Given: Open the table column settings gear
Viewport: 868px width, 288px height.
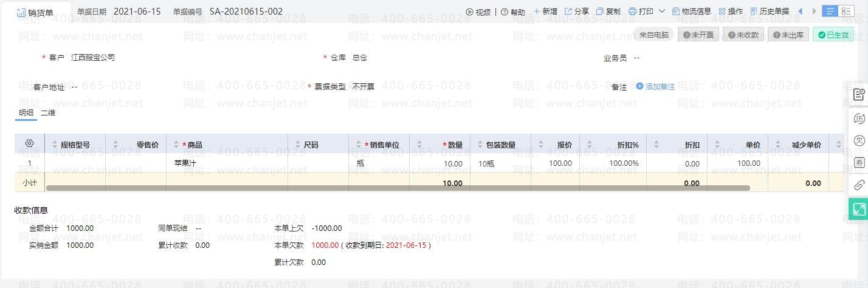Looking at the screenshot, I should (x=29, y=144).
